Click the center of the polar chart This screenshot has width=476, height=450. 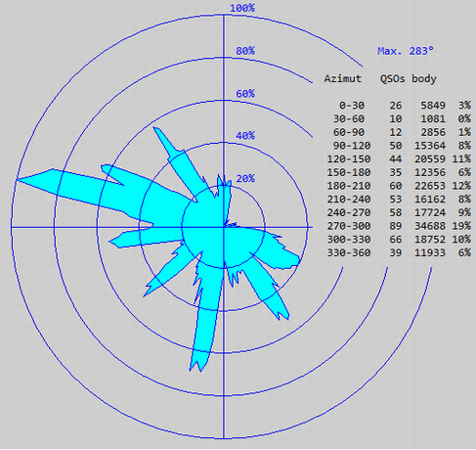point(224,227)
